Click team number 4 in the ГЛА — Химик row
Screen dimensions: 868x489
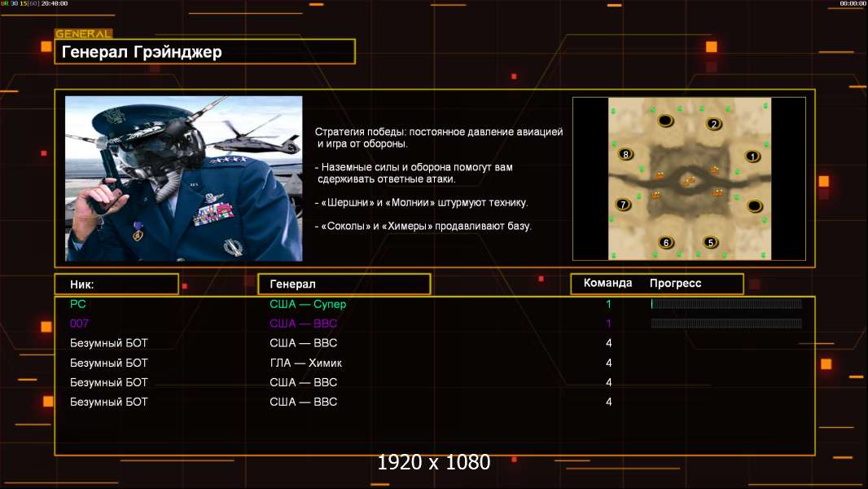pos(609,363)
